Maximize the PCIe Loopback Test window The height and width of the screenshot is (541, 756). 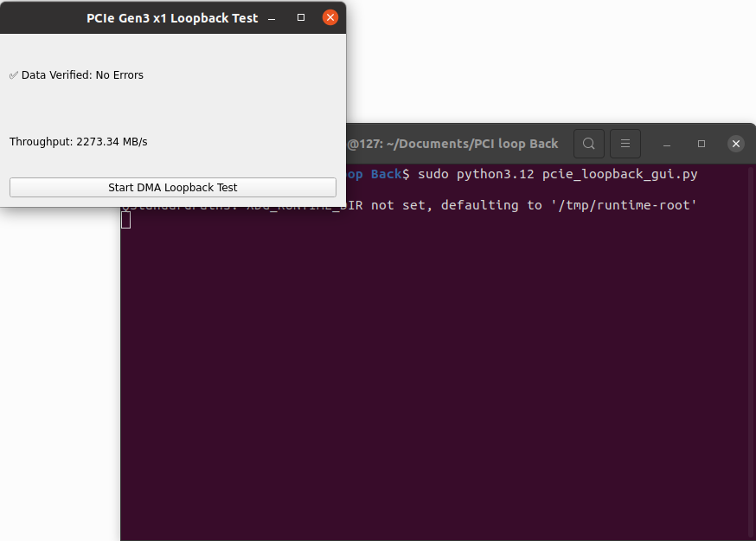(x=301, y=17)
